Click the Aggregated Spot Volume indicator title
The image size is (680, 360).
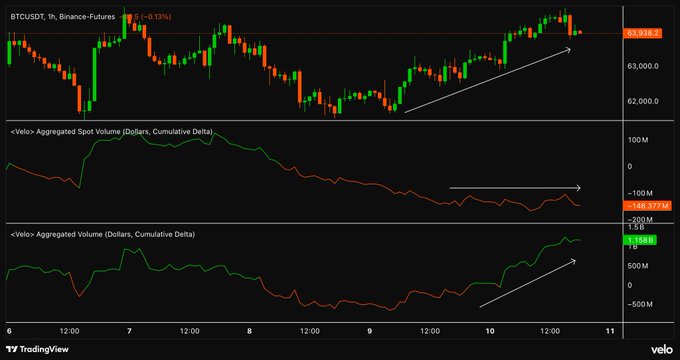(x=111, y=131)
